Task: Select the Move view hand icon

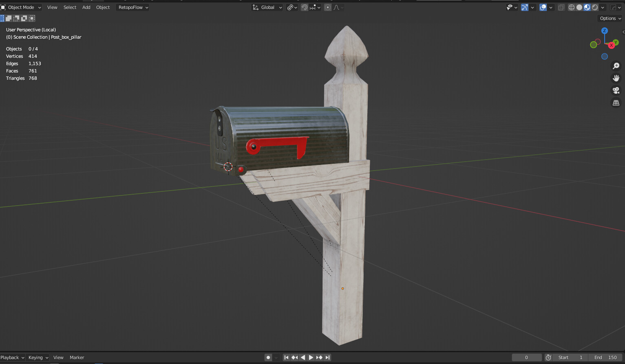Action: point(616,78)
